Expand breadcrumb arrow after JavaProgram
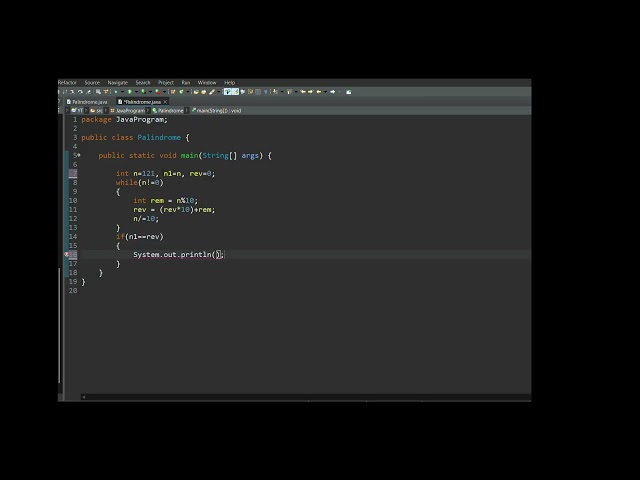The image size is (640, 480). 148,111
